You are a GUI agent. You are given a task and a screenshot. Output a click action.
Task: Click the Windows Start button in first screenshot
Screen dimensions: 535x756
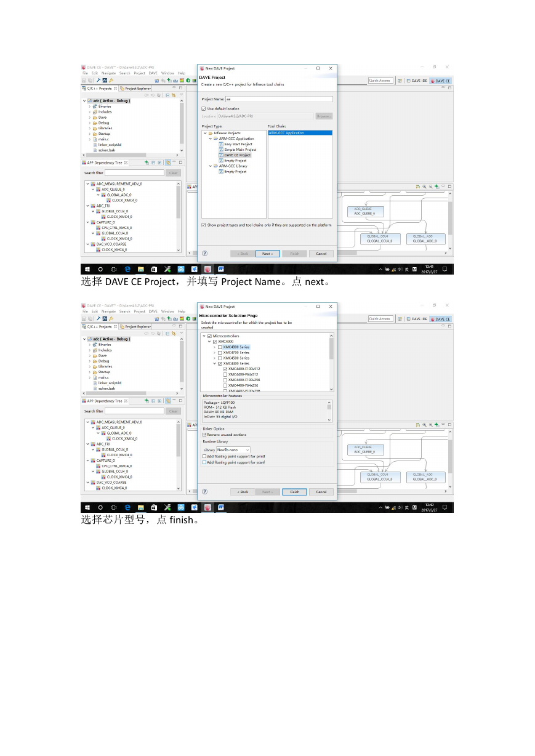87,269
